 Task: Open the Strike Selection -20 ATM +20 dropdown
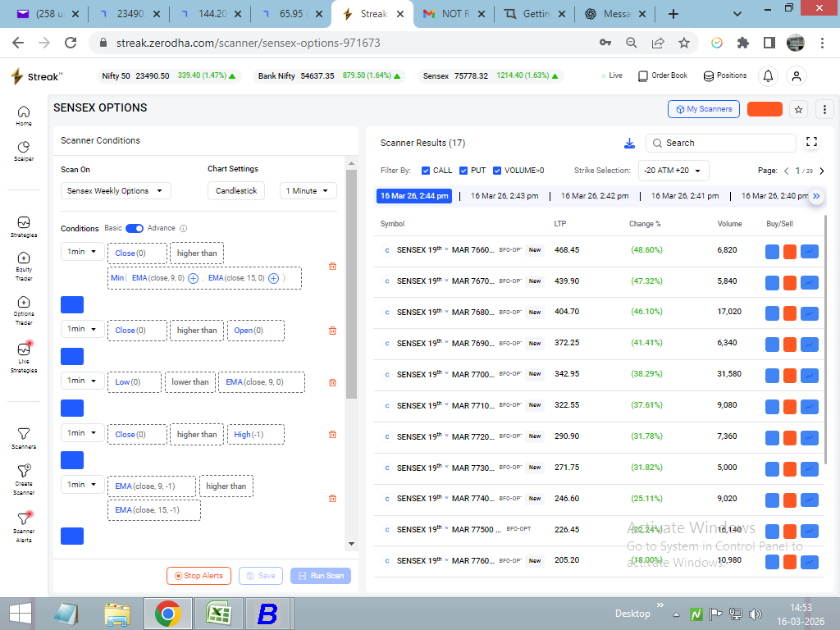[x=673, y=171]
